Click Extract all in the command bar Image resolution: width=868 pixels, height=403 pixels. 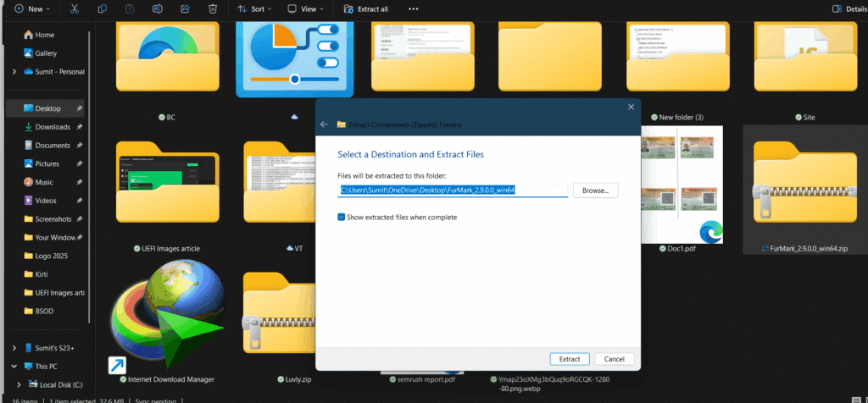(366, 8)
